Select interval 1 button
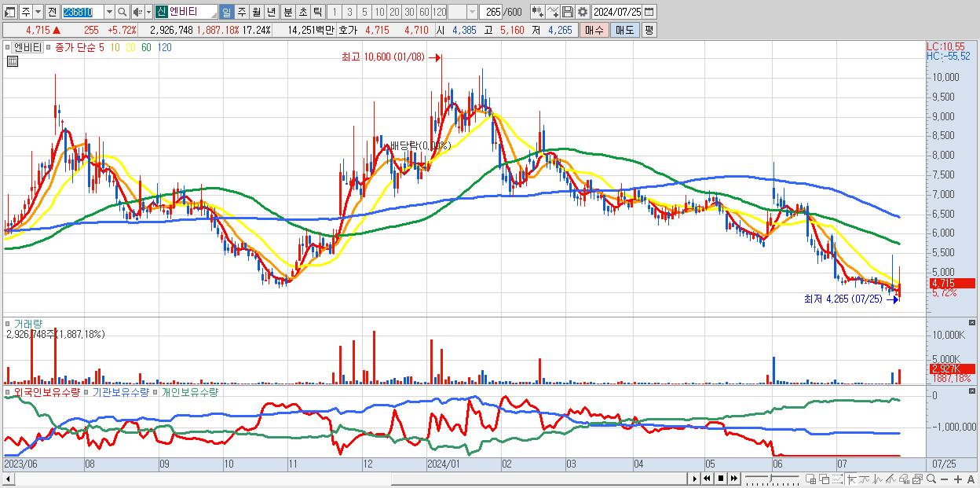The image size is (980, 488). 335,12
